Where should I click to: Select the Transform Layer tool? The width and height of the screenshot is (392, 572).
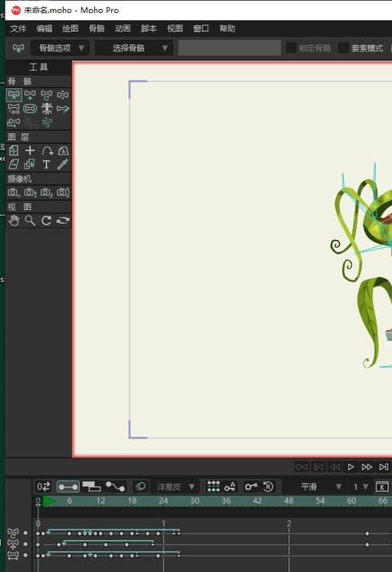pos(14,150)
